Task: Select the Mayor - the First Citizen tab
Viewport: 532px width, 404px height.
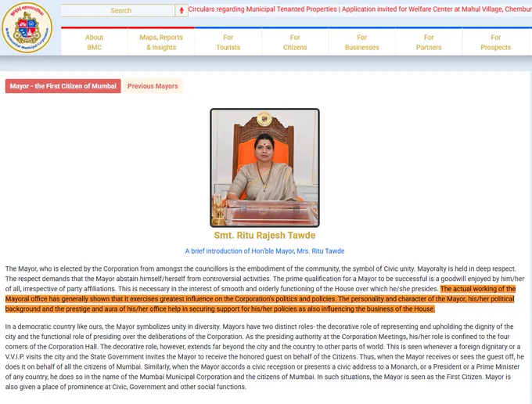Action: point(63,86)
